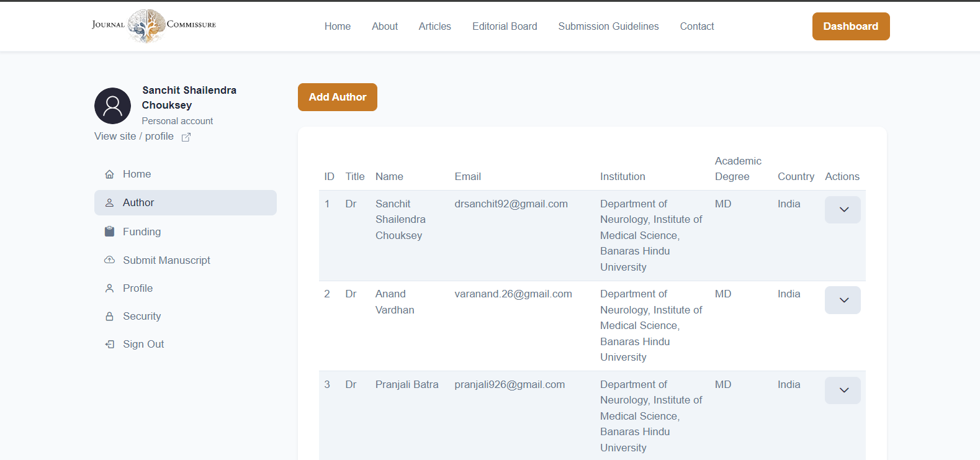Click the orange Dashboard button
980x460 pixels.
850,26
